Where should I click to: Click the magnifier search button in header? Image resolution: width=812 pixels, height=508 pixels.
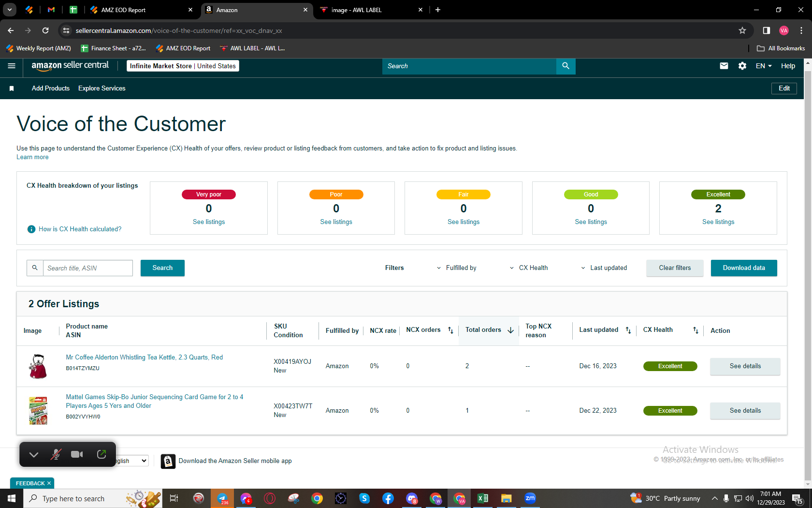565,66
